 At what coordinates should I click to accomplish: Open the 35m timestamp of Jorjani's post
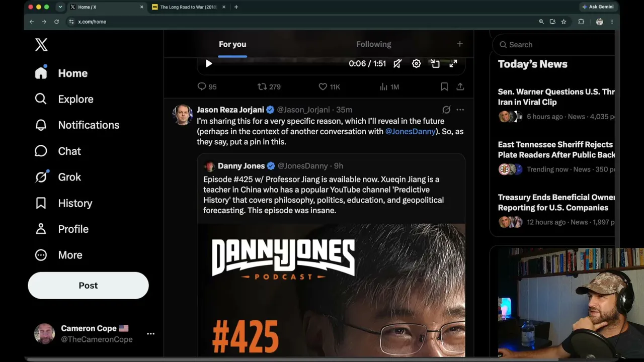[344, 110]
